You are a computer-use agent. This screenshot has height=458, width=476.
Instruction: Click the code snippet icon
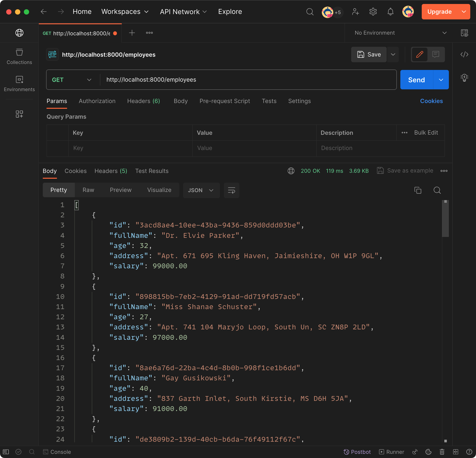click(x=464, y=54)
